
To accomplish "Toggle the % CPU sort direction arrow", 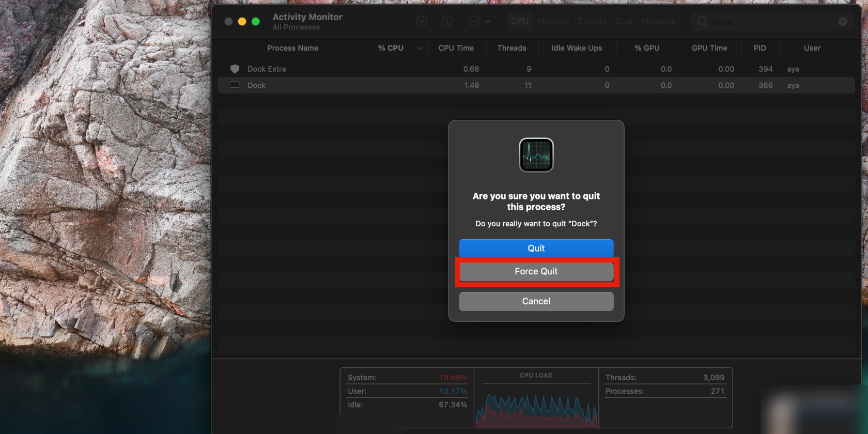I will coord(419,49).
